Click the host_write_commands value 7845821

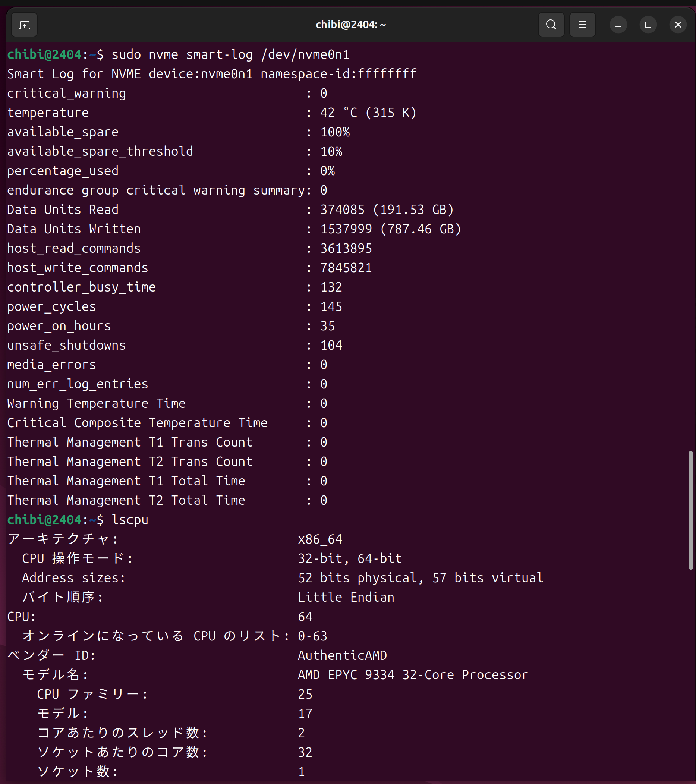346,268
